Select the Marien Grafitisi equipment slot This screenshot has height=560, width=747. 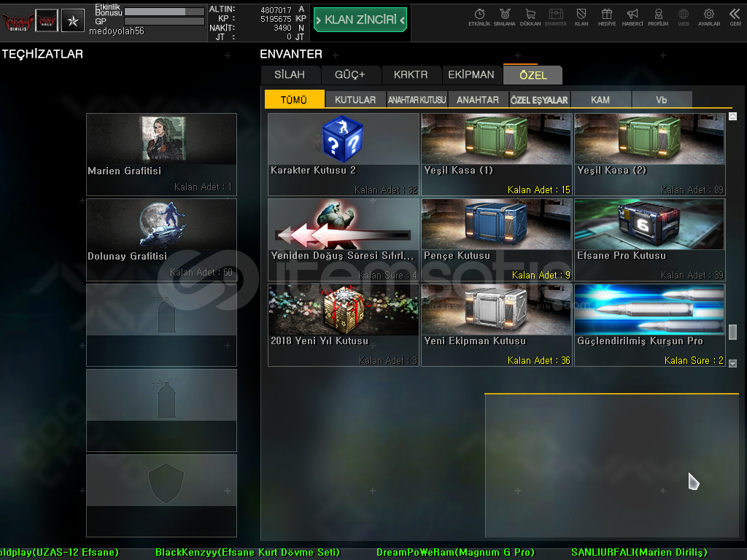[161, 155]
